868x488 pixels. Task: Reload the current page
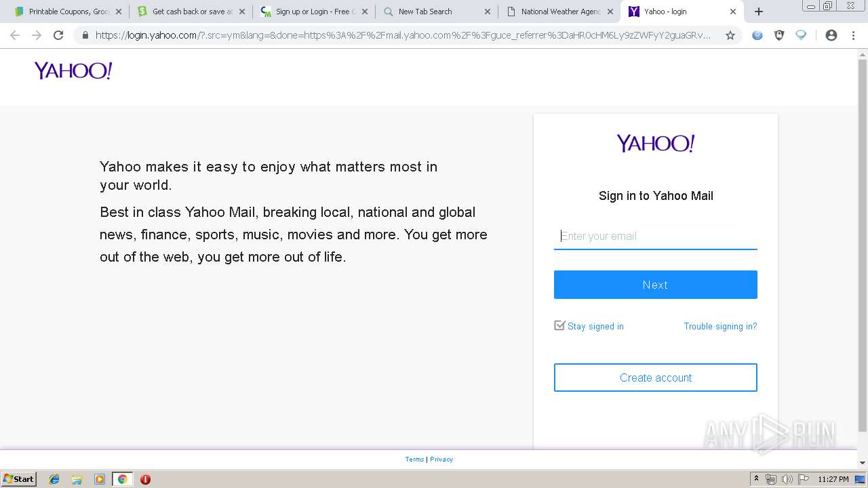(58, 35)
